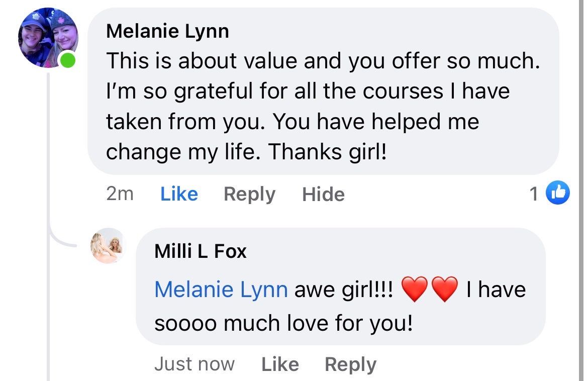Open the Melanie Lynn commenter name
The image size is (588, 381).
pos(167,32)
